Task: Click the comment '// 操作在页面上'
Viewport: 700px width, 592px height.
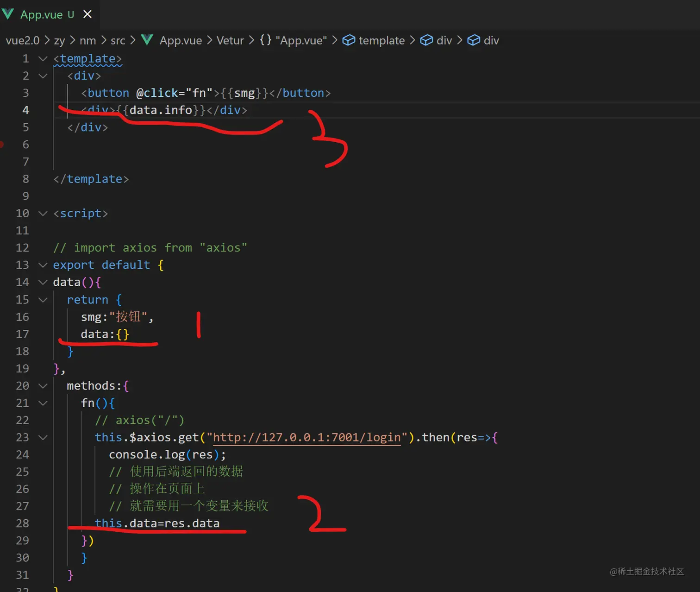Action: (x=157, y=489)
